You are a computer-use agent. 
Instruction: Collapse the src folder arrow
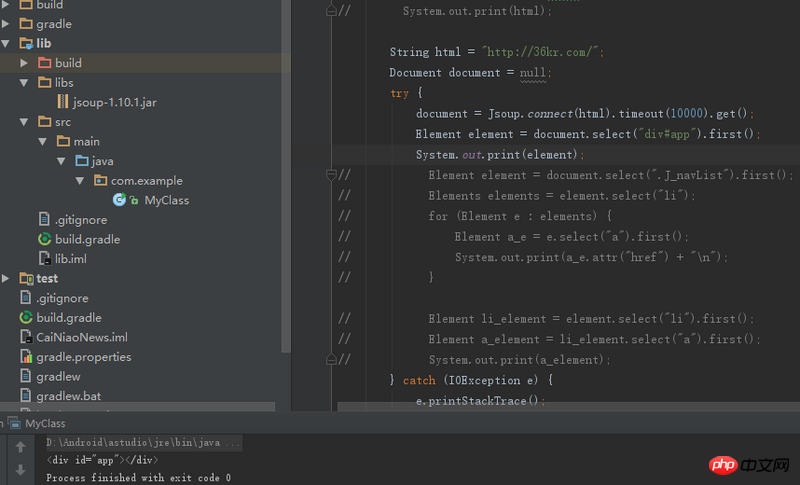pos(25,122)
